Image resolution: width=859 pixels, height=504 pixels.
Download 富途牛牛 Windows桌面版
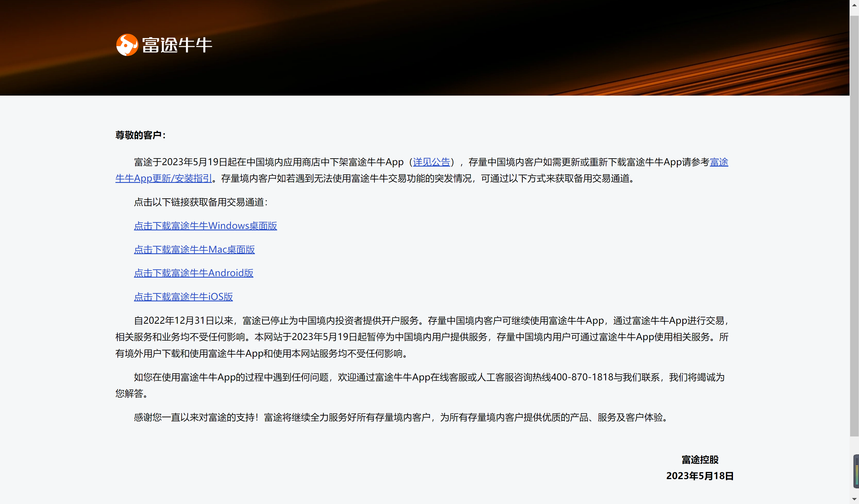click(205, 226)
